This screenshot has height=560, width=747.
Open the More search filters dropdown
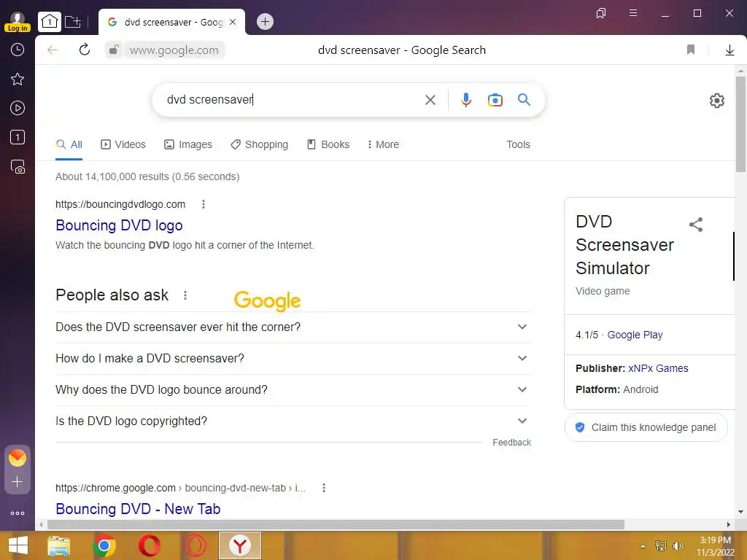pyautogui.click(x=383, y=144)
